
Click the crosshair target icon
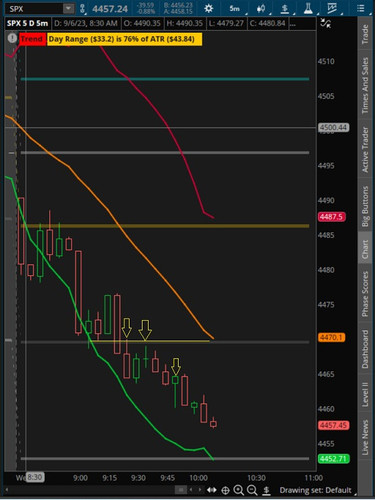pyautogui.click(x=226, y=490)
